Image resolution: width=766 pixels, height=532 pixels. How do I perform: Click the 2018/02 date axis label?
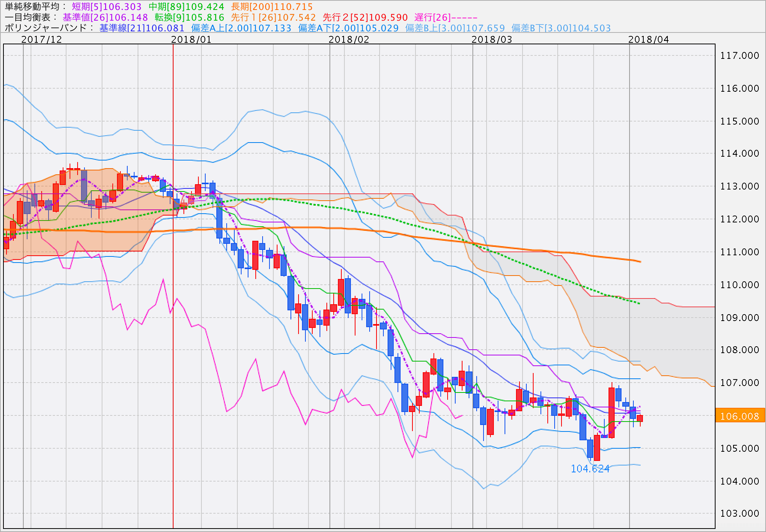349,39
